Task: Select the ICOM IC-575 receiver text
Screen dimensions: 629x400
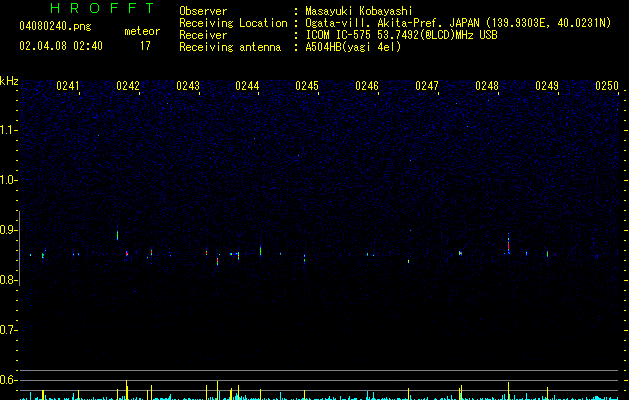Action: click(402, 35)
